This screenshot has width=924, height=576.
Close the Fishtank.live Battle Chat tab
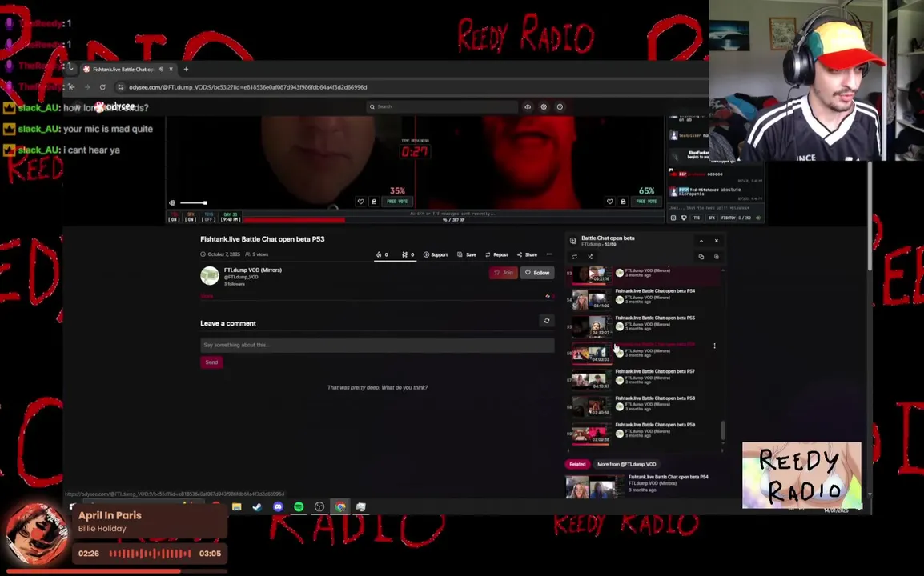click(171, 69)
